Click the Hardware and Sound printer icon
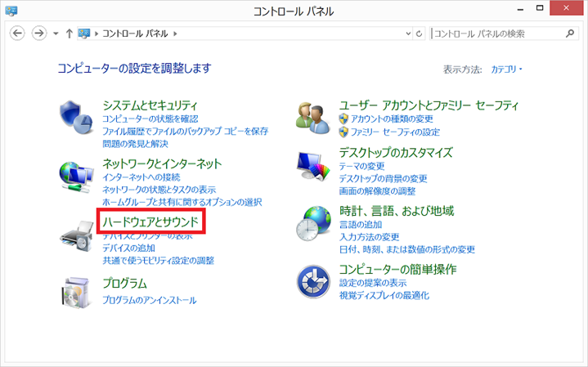Image resolution: width=588 pixels, height=367 pixels. 77,235
